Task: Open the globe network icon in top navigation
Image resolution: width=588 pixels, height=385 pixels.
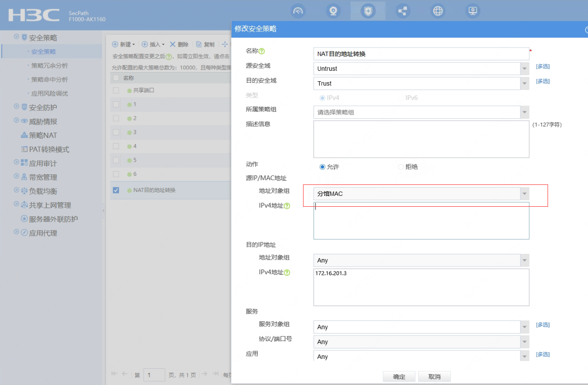Action: tap(438, 11)
